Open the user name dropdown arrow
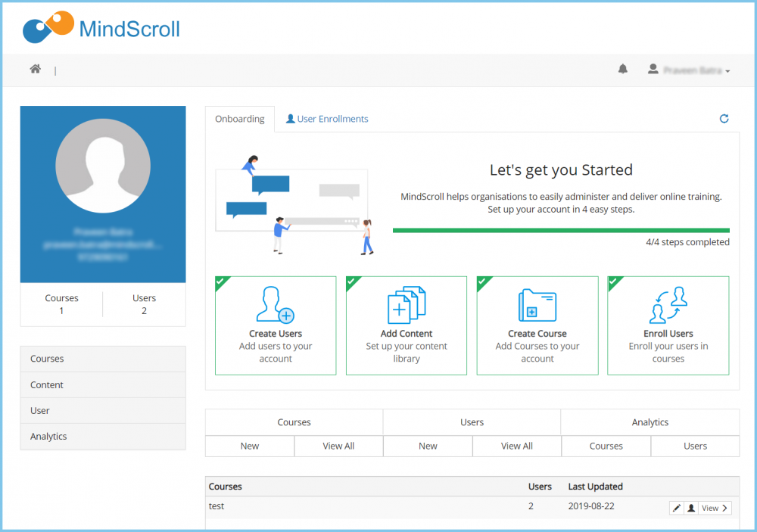The image size is (757, 532). (727, 71)
